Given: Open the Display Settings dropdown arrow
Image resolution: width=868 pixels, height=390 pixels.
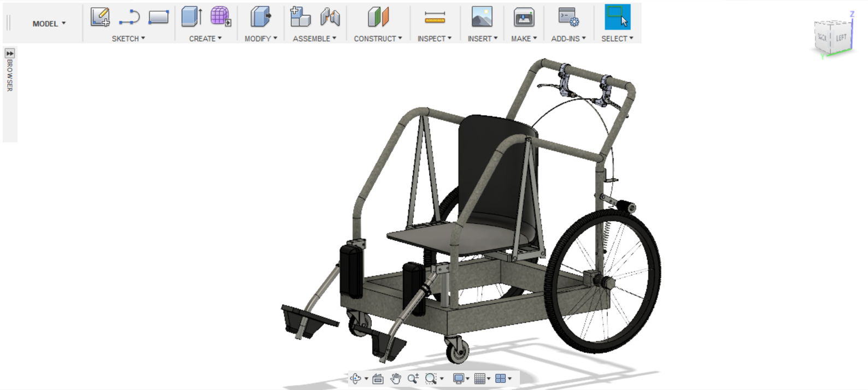Looking at the screenshot, I should [468, 379].
